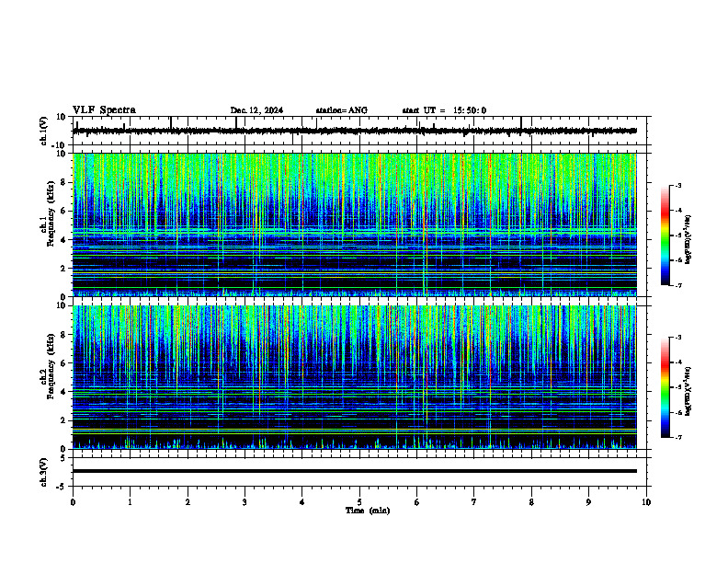Click the ch.2 spectrogram color scale bar

665,387
